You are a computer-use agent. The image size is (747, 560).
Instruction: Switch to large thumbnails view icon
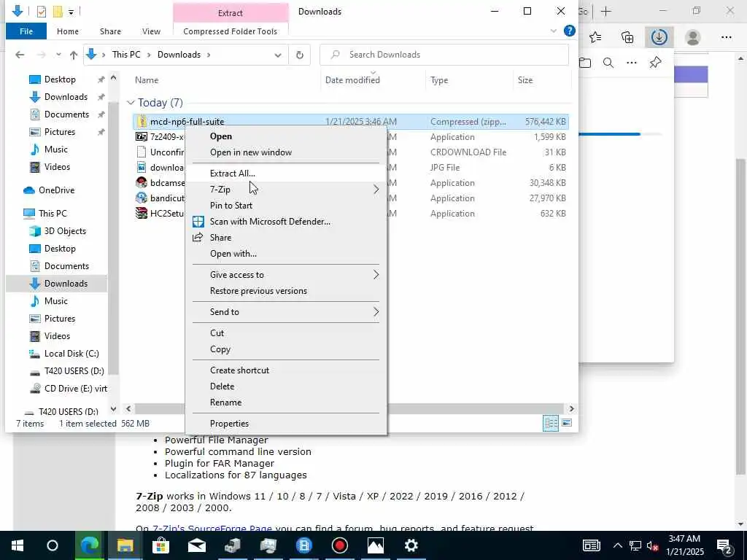pos(566,423)
